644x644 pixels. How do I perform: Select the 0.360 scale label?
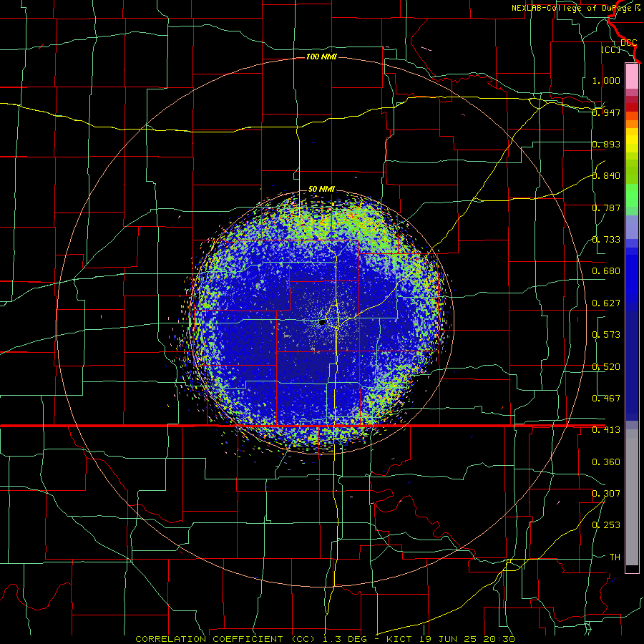pos(606,462)
